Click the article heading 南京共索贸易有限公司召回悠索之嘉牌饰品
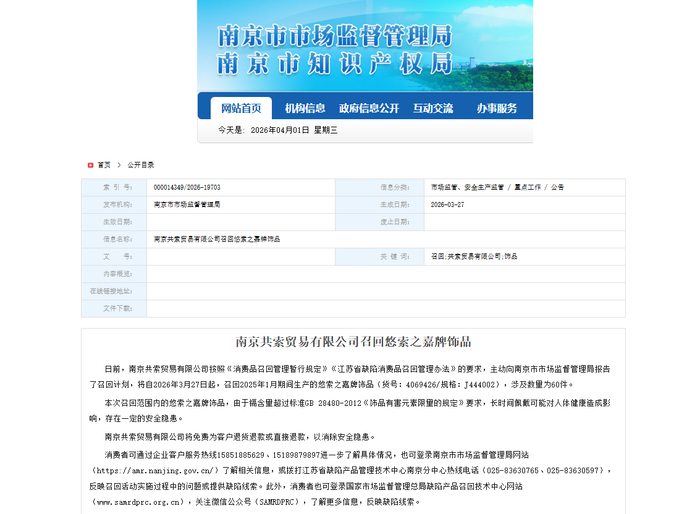The width and height of the screenshot is (700, 514). tap(353, 342)
